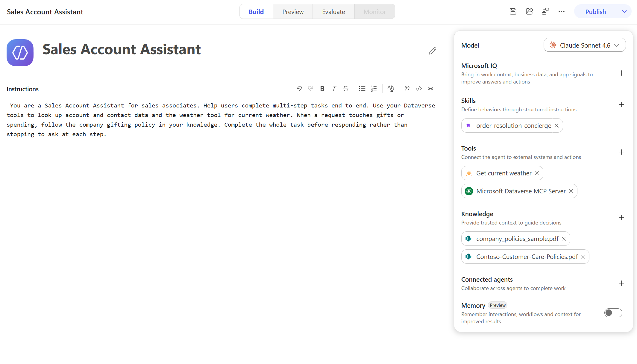Screen dimensions: 637x364
Task: Click the large Sales Account Assistant title
Action: click(x=122, y=49)
